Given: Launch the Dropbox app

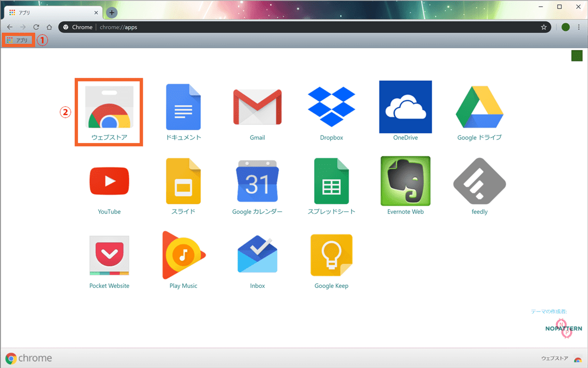Looking at the screenshot, I should point(332,113).
